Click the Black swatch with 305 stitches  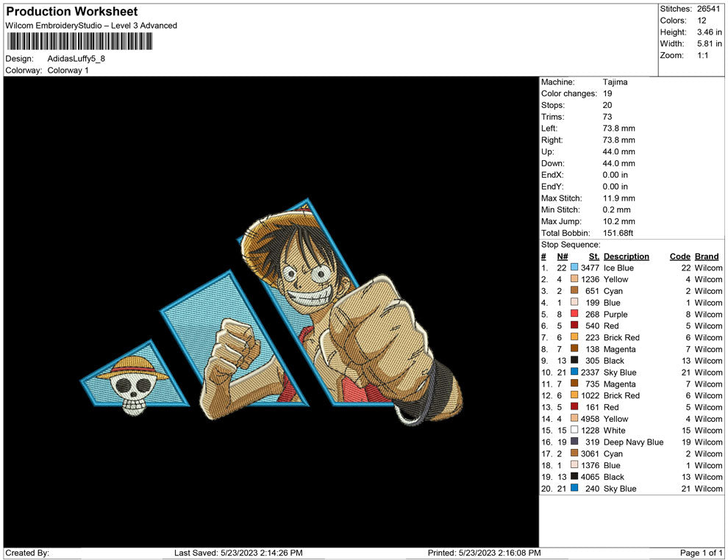click(574, 361)
